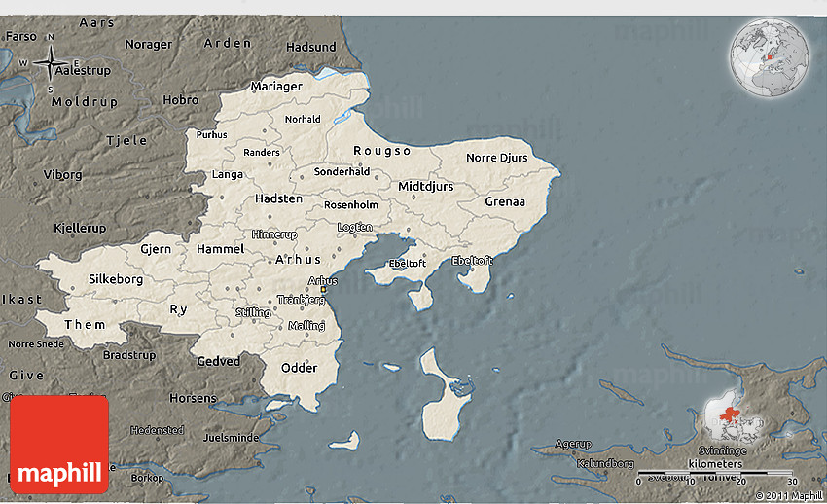This screenshot has height=504, width=827.
Task: Select the Mariager label
Action: [x=276, y=86]
